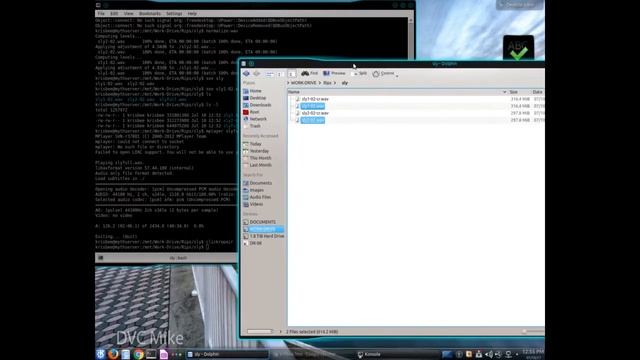The width and height of the screenshot is (640, 360).
Task: Toggle Preview in Dolphin toolbar
Action: coord(334,73)
